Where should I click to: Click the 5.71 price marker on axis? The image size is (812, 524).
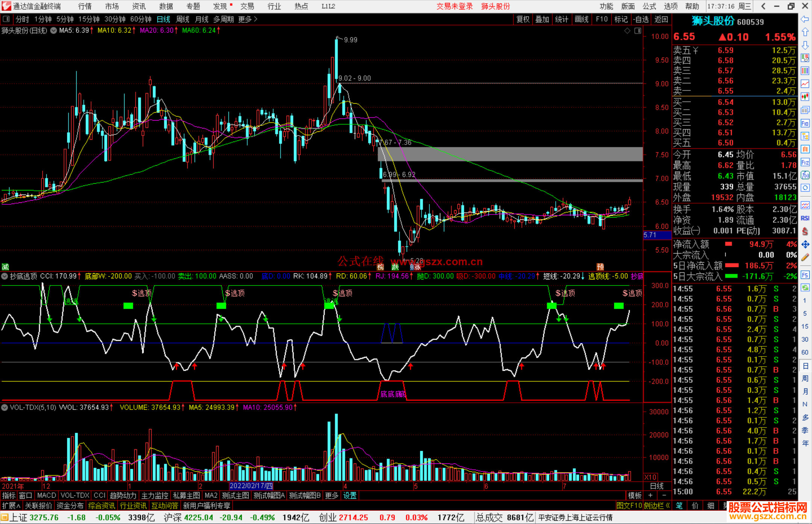pos(657,235)
